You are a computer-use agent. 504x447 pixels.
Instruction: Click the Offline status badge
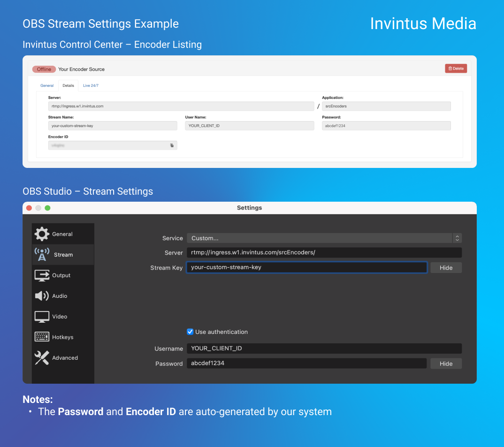tap(44, 69)
